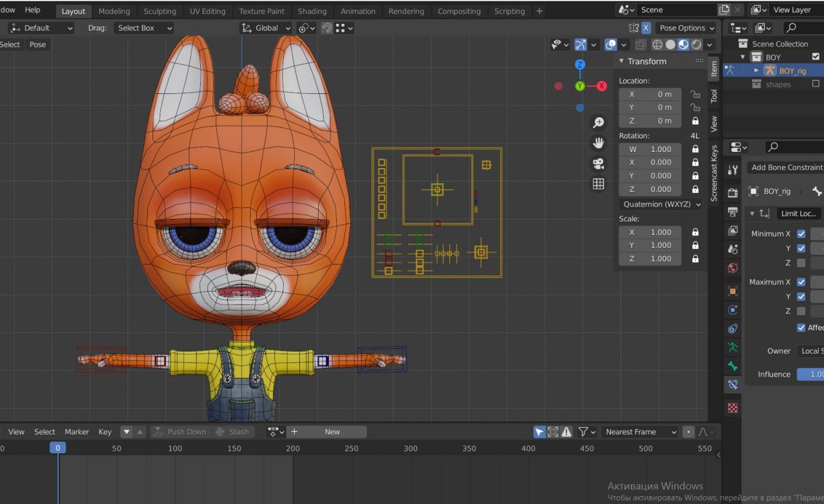Toggle the Location Z lock icon

695,121
